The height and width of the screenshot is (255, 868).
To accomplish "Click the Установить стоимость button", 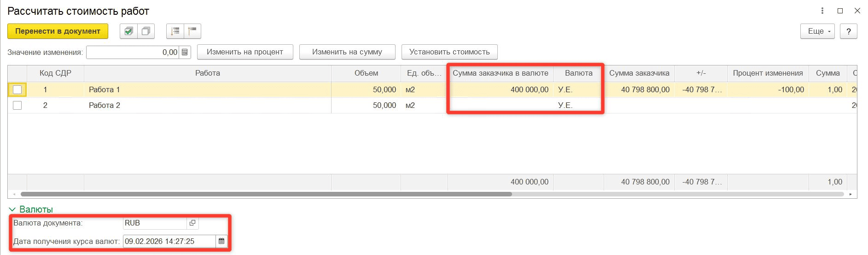I will [449, 52].
